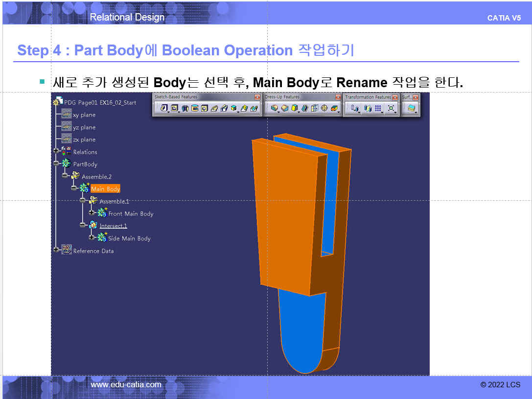Select Main Body in the tree
The image size is (532, 399).
pyautogui.click(x=105, y=189)
